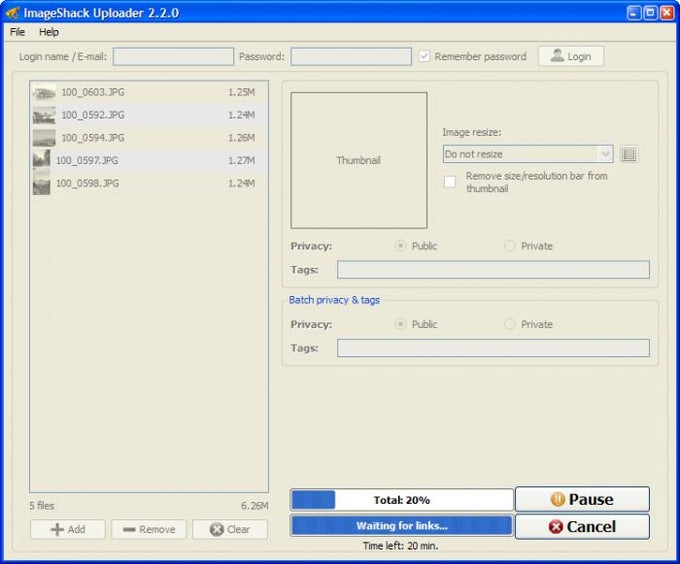Screen dimensions: 680x564
Task: Click the 1.26M file size value
Action: [x=242, y=138]
